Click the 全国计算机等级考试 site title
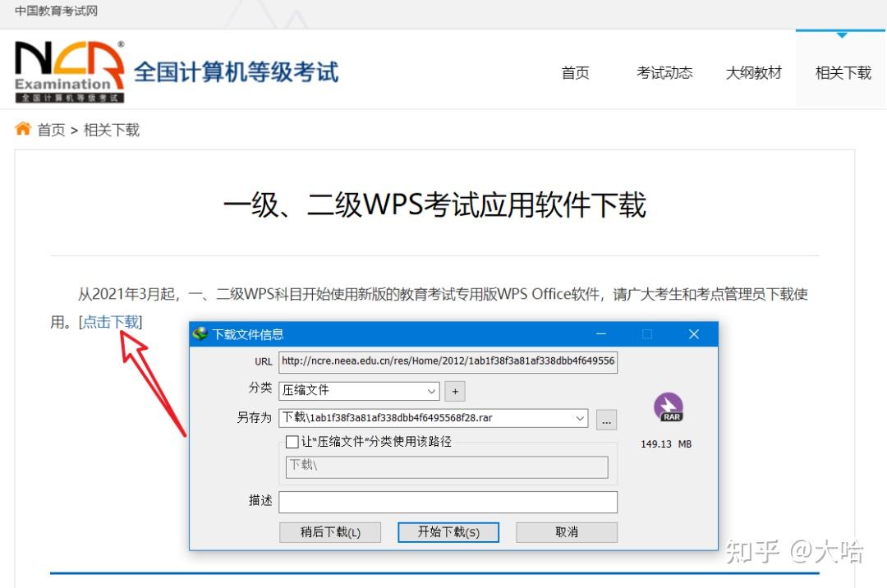Screen dimensions: 887x588 pyautogui.click(x=237, y=71)
